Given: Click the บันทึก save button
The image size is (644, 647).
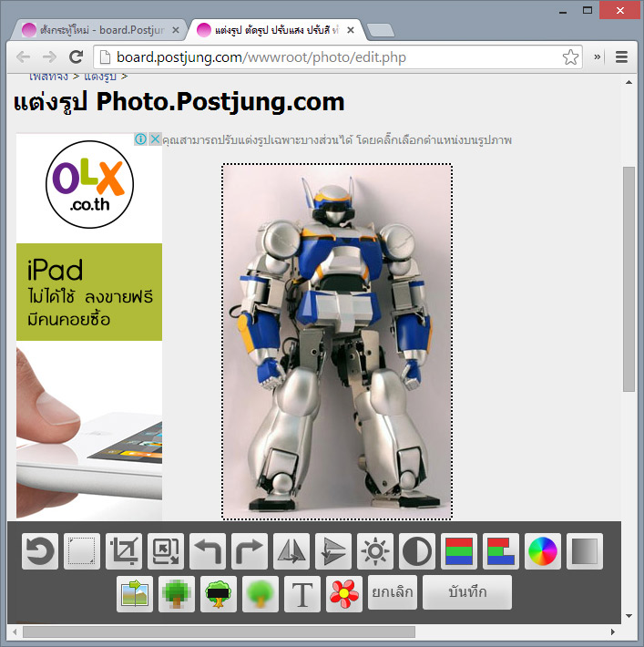Looking at the screenshot, I should [x=467, y=592].
